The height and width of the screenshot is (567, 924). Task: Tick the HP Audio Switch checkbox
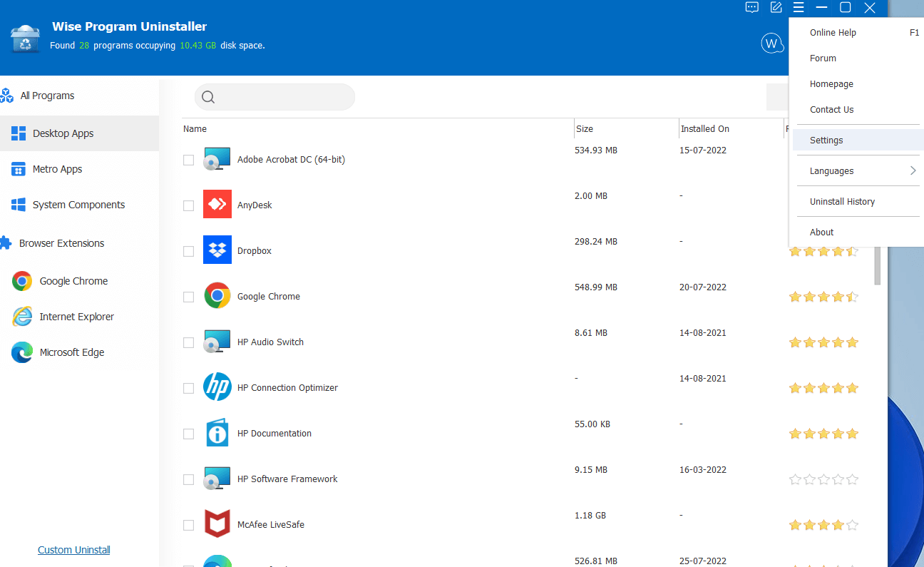[x=188, y=342]
